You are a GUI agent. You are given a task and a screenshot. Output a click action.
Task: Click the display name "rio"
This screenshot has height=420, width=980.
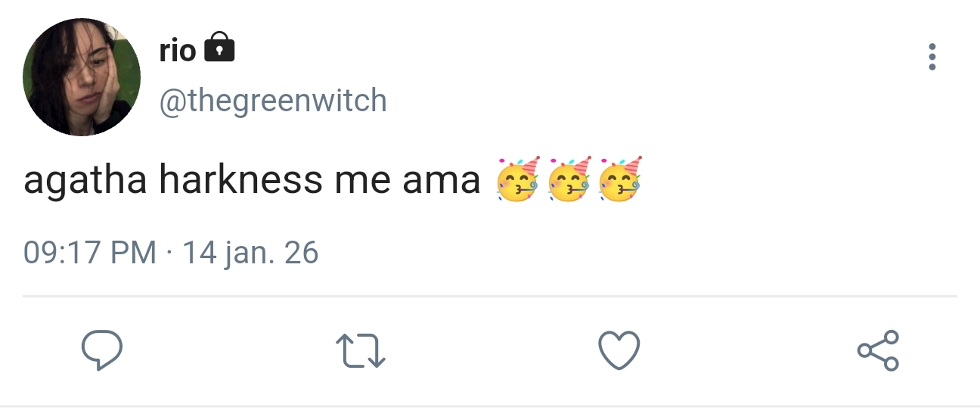178,51
